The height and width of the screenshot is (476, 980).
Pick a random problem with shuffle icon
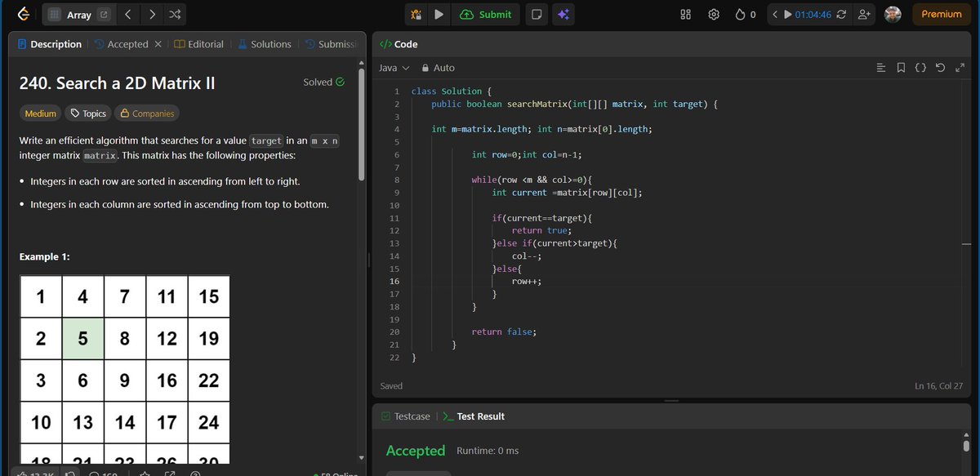pos(176,15)
